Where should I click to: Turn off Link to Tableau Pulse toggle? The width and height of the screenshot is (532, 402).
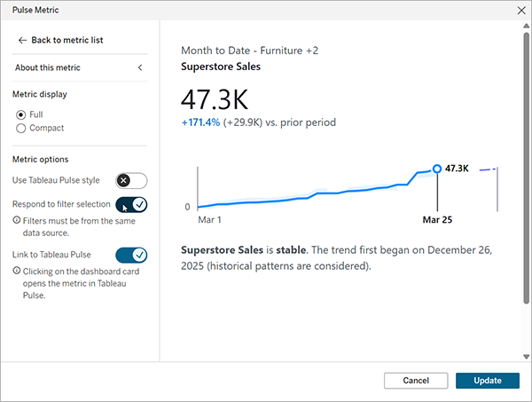coord(131,256)
